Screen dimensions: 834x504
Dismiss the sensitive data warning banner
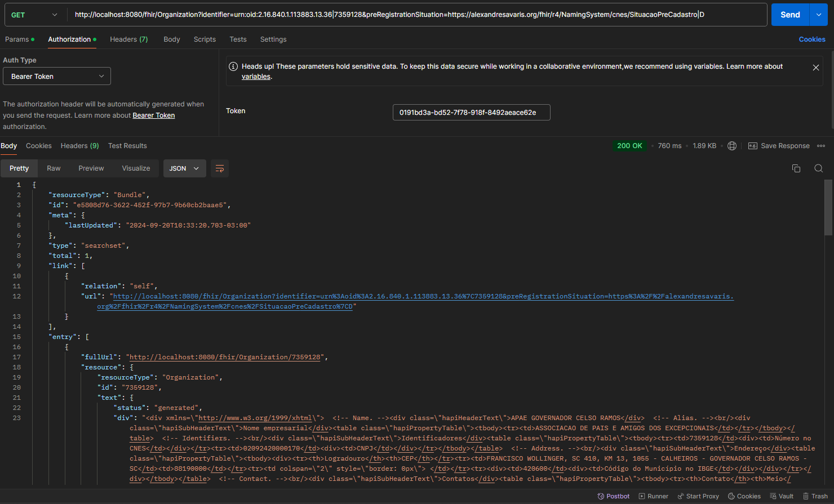815,67
